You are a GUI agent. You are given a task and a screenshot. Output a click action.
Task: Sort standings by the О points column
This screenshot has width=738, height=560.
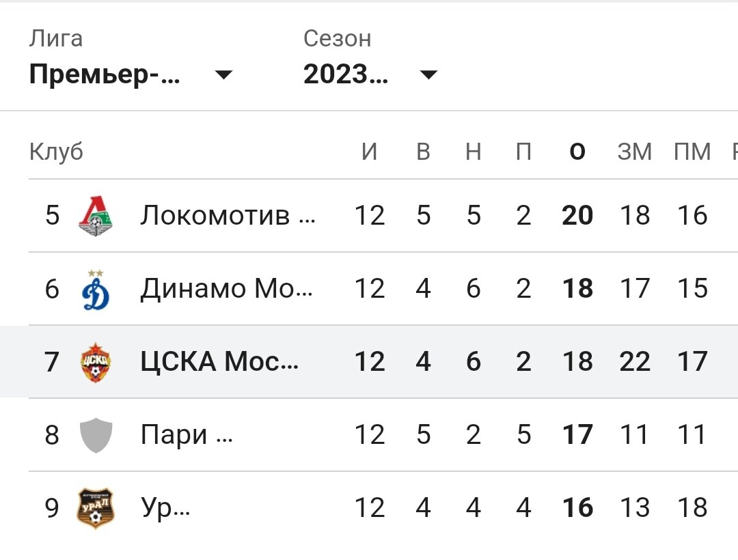click(x=577, y=152)
